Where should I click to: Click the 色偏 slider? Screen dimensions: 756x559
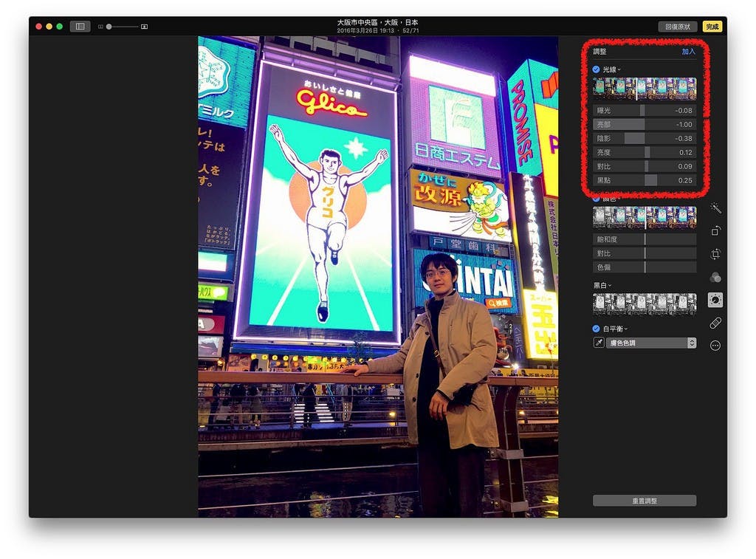tap(645, 267)
